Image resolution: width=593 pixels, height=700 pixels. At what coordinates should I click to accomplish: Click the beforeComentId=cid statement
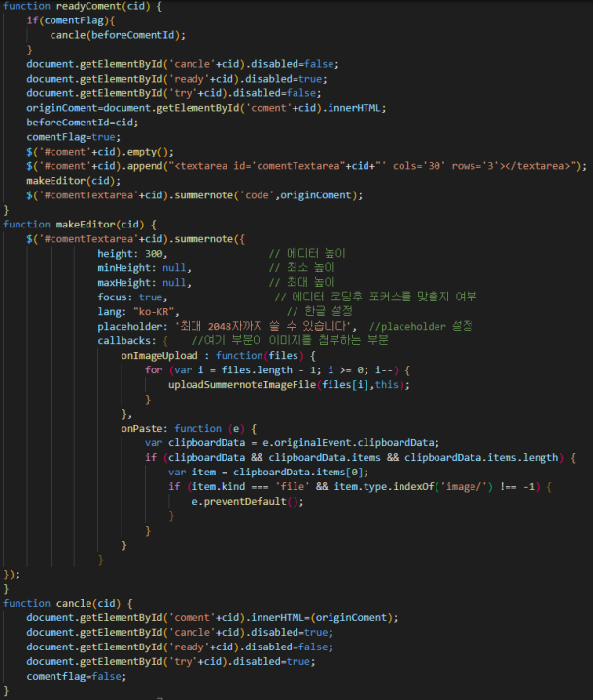[83, 122]
